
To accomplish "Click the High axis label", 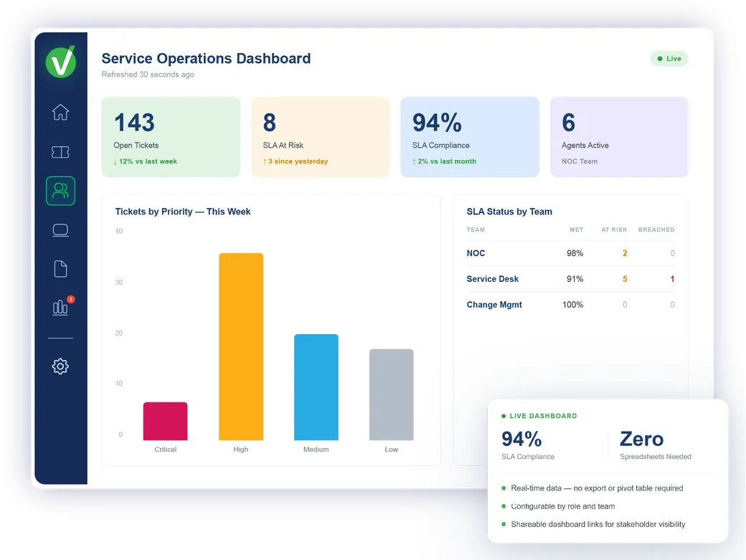I will tap(241, 450).
